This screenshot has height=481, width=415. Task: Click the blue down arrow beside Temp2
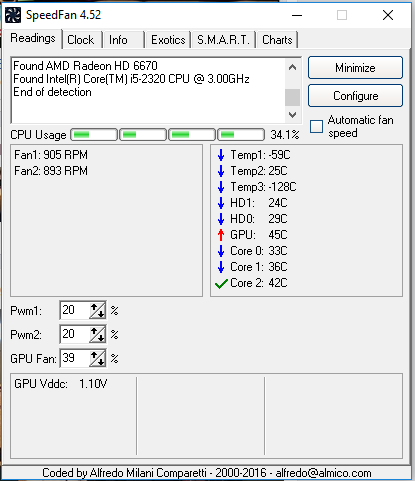point(221,171)
